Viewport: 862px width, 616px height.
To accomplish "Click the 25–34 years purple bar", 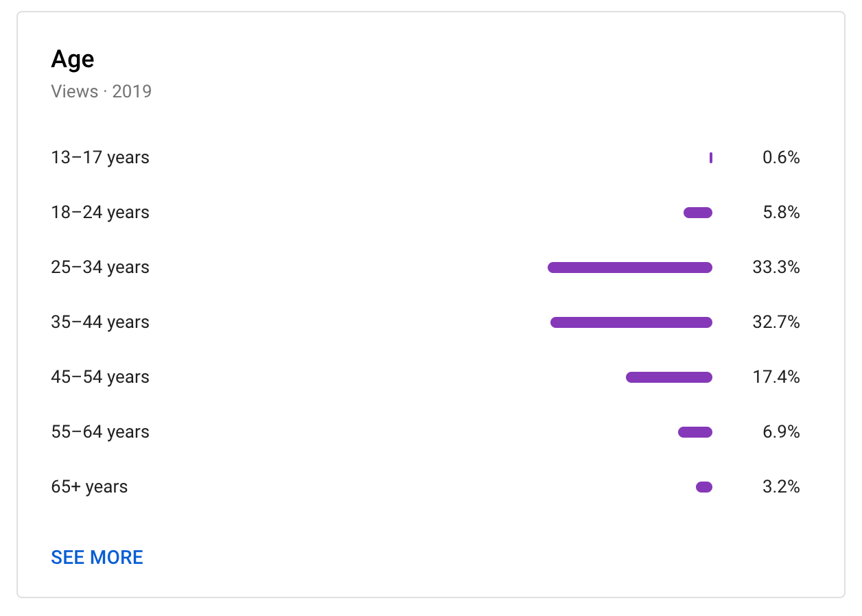I will point(630,268).
